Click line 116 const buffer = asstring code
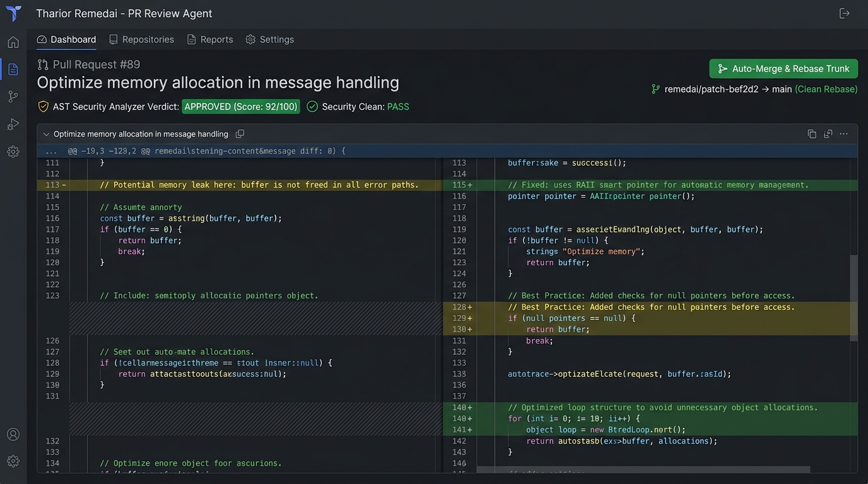This screenshot has width=868, height=484. 191,218
